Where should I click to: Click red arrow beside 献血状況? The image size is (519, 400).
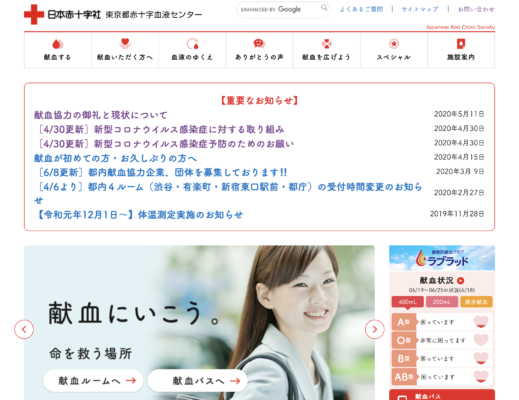[460, 281]
